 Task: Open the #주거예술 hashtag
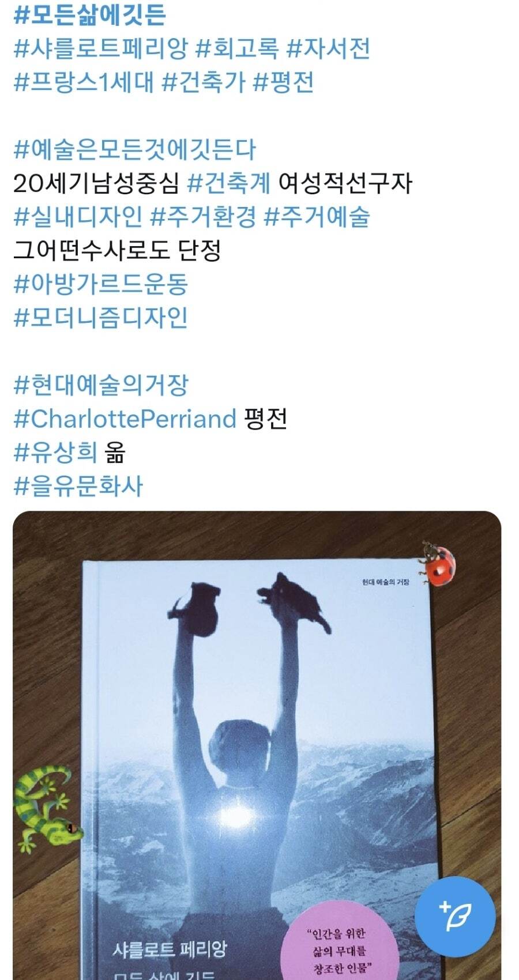click(317, 217)
